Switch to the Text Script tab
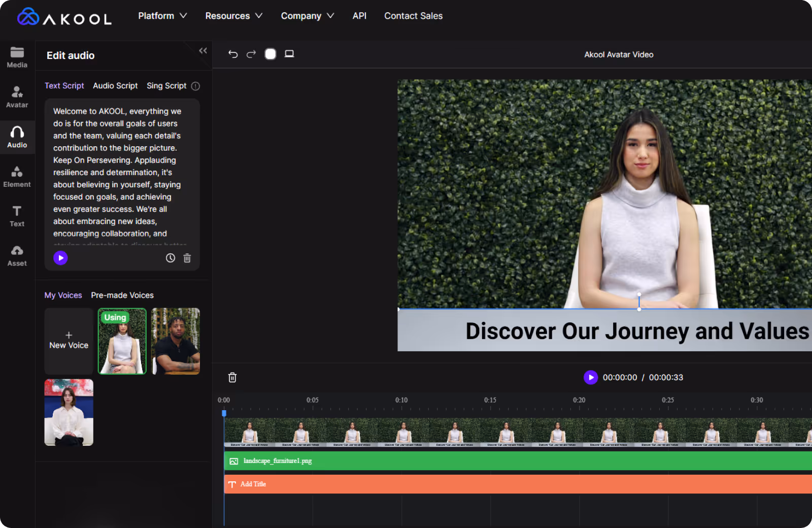Viewport: 812px width, 528px height. pyautogui.click(x=64, y=86)
